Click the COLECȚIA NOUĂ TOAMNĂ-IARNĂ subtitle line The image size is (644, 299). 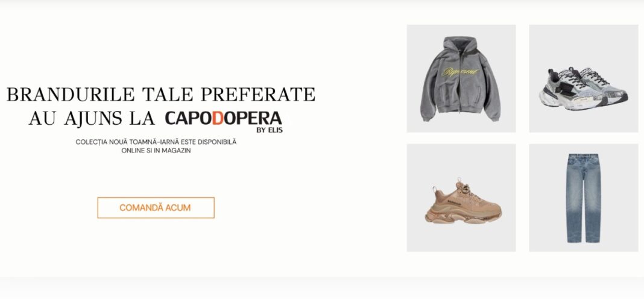coord(156,142)
